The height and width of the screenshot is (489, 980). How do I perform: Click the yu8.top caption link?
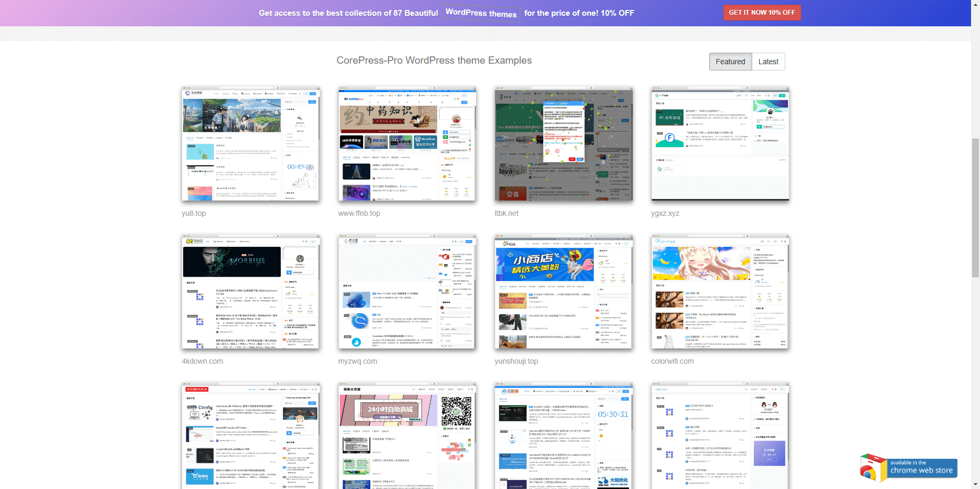click(x=194, y=213)
